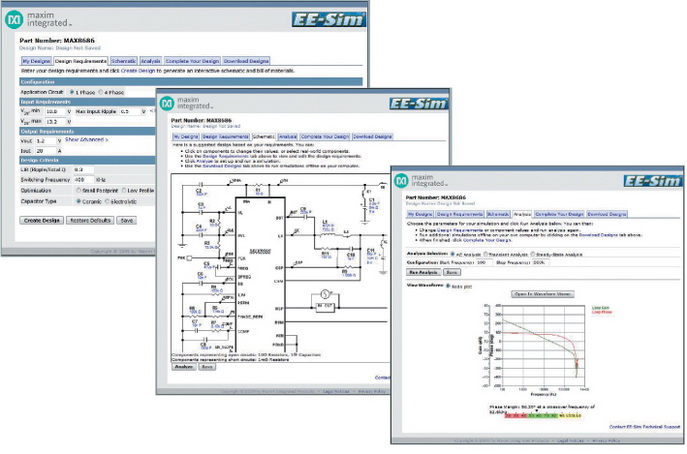Click the Stop Frequency field
Screen dimensions: 687x454
[541, 262]
